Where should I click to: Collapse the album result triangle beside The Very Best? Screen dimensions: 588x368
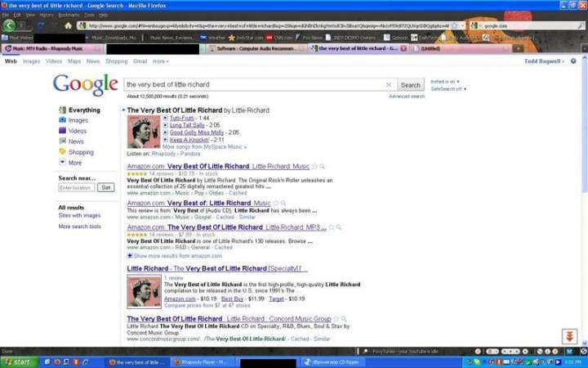click(x=124, y=110)
